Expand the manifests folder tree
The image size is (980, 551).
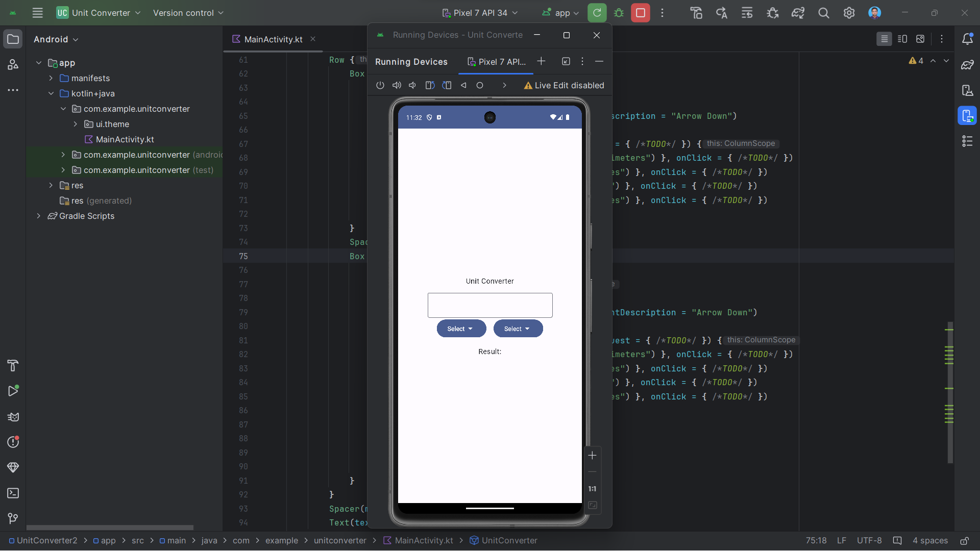pyautogui.click(x=51, y=78)
